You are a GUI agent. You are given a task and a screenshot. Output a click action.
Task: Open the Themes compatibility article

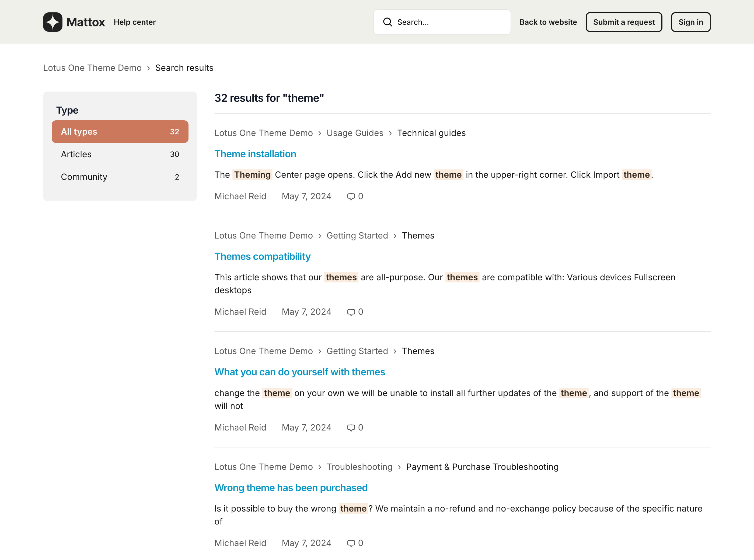[262, 257]
